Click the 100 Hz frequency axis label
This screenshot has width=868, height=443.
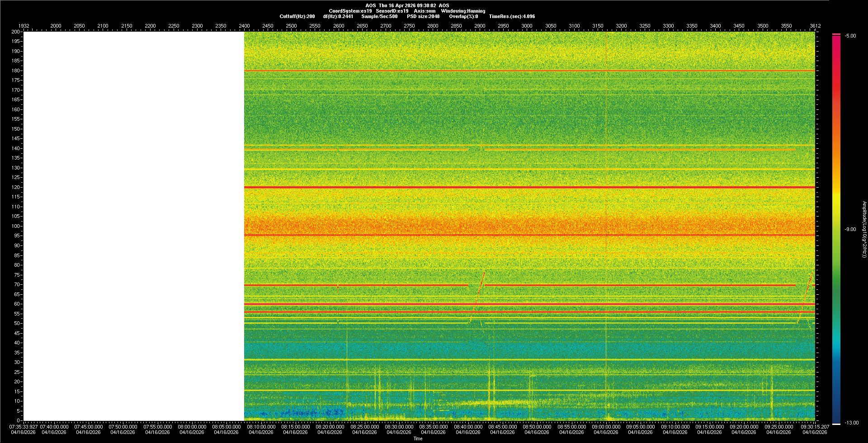point(16,226)
